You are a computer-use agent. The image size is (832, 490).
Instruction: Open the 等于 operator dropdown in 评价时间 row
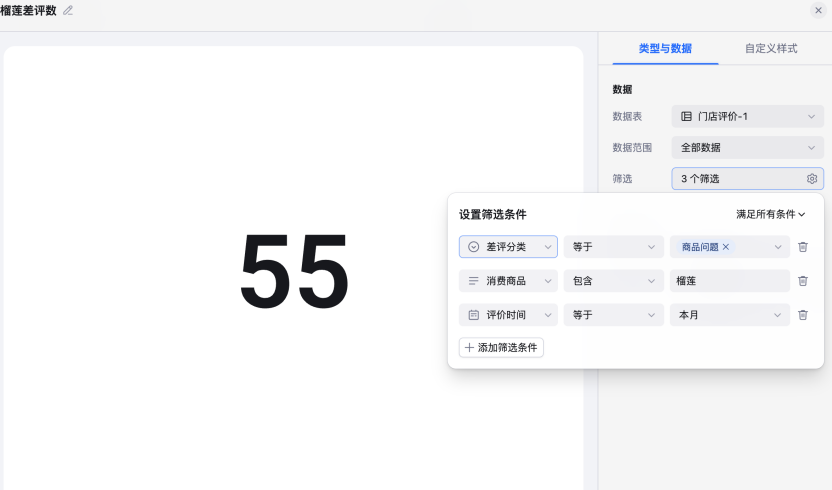tap(613, 315)
